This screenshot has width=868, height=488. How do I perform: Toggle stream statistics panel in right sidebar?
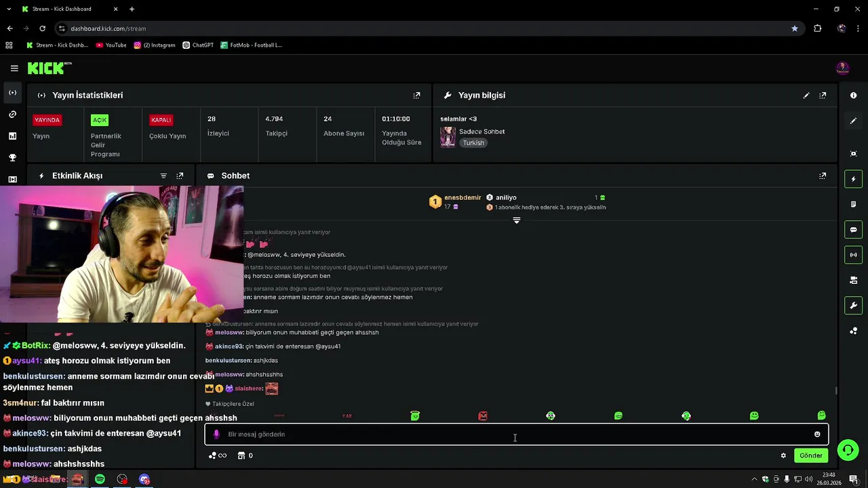853,255
